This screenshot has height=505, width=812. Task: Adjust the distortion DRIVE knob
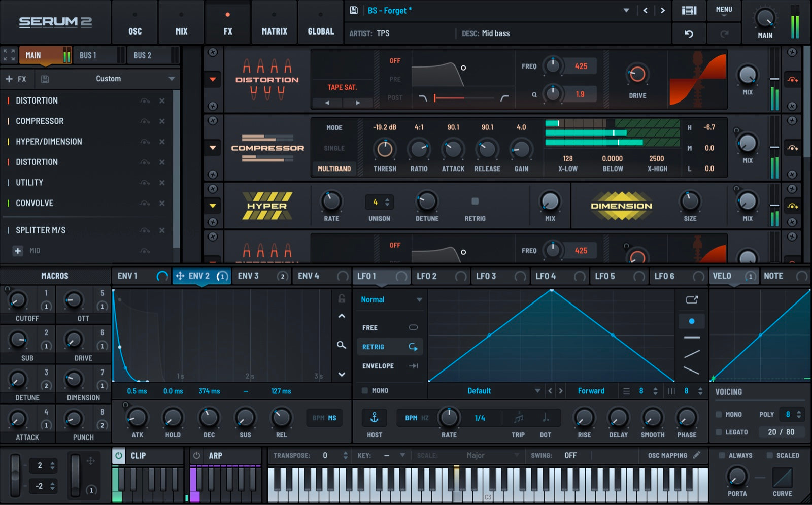pyautogui.click(x=637, y=75)
